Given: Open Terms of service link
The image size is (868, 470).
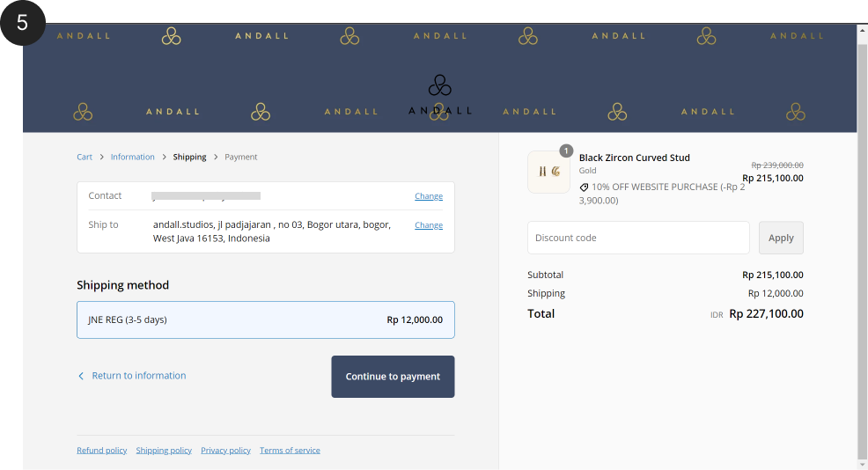Looking at the screenshot, I should point(290,451).
